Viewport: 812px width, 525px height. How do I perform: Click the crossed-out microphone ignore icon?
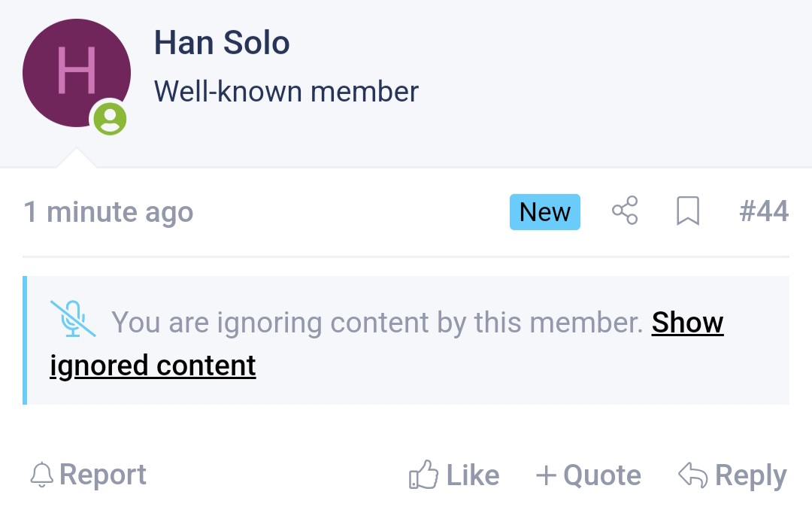pos(73,319)
